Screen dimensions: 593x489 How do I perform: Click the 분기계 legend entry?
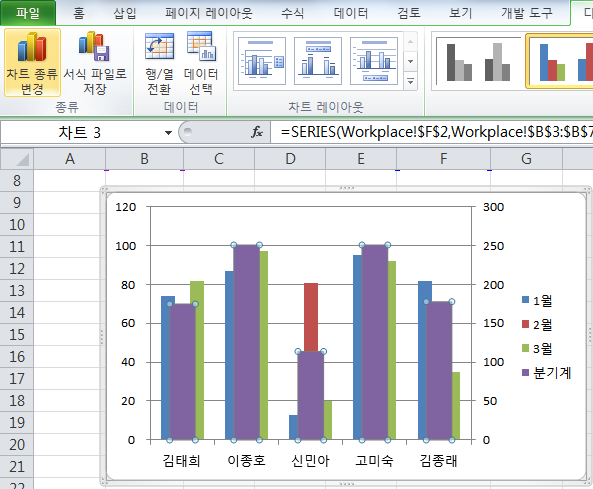(x=546, y=373)
